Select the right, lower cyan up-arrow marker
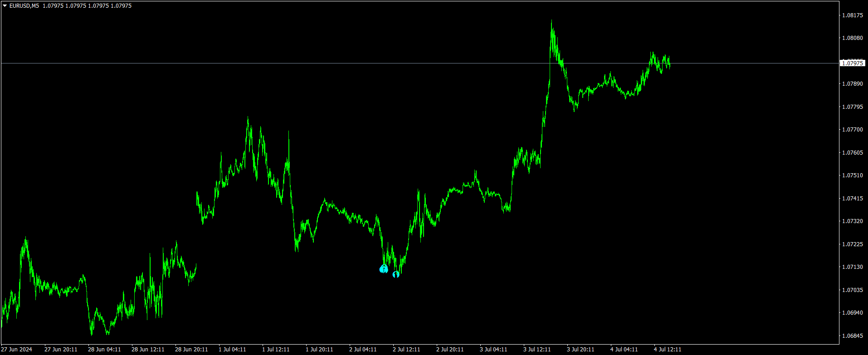This screenshot has width=868, height=355. pos(396,274)
